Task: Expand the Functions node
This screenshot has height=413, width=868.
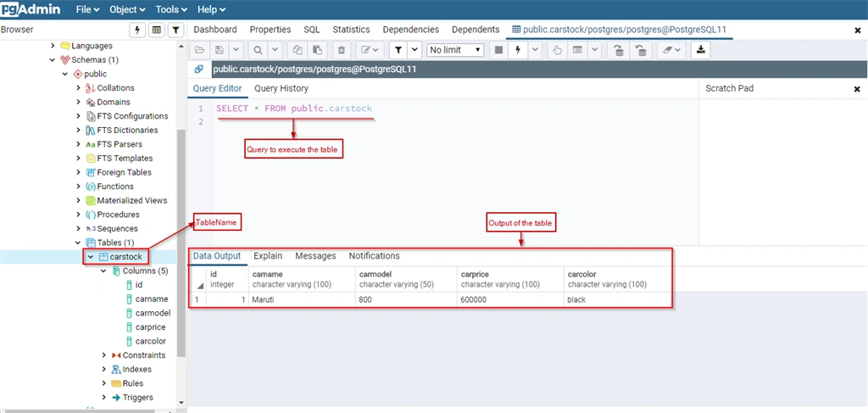Action: pyautogui.click(x=78, y=187)
